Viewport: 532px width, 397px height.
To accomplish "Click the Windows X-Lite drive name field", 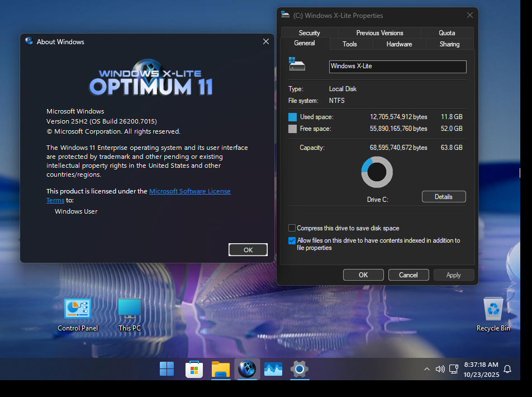I will pos(398,67).
